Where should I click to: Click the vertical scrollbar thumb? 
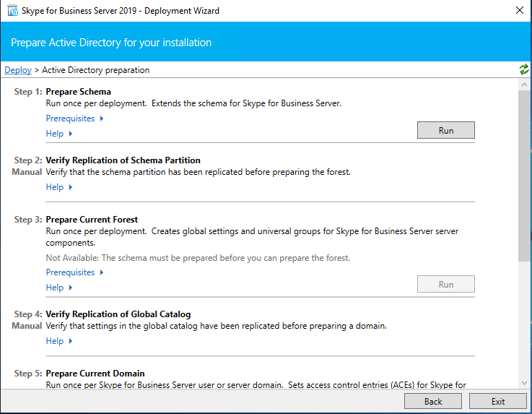coord(524,173)
